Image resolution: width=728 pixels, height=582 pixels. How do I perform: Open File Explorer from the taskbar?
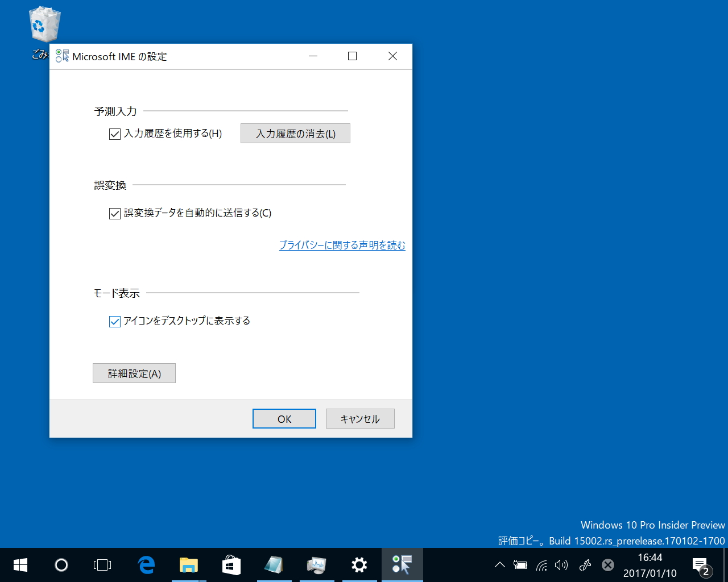(x=189, y=564)
